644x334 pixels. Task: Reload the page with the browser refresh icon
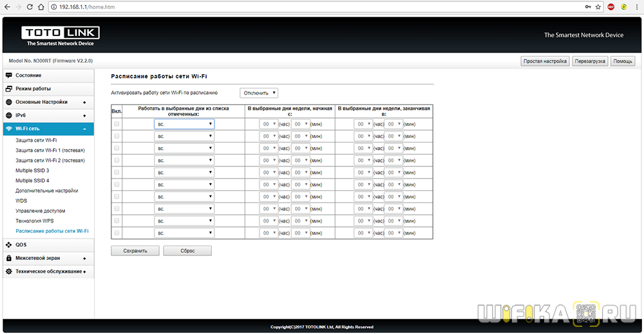(x=29, y=6)
